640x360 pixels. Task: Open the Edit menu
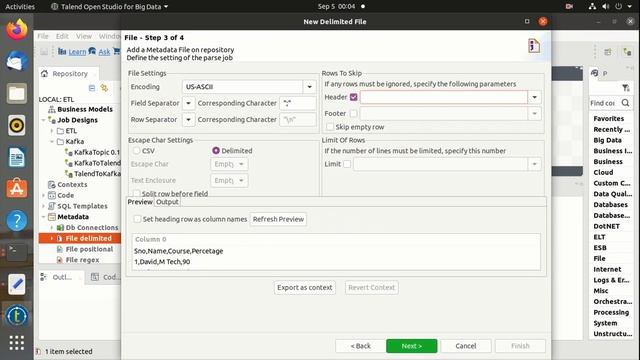click(x=62, y=36)
